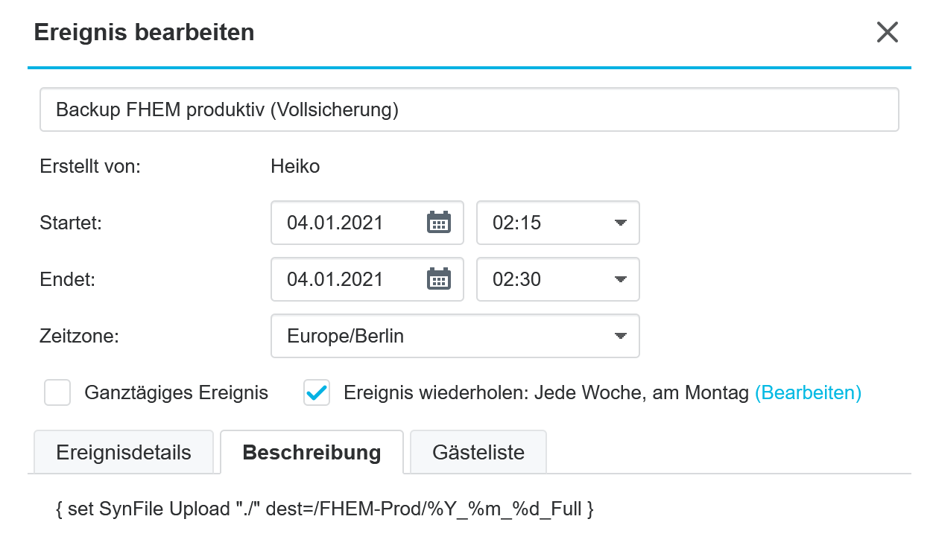Click the arrow on the Europe/Berlin selector
Image resolution: width=936 pixels, height=560 pixels.
620,336
